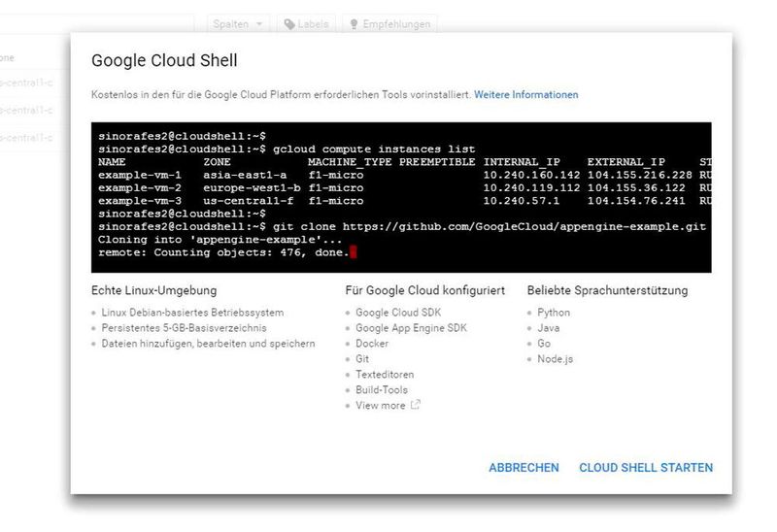Click the Beliebte Sprachunterstützung heading
Viewport: 777px width, 532px height.
click(x=608, y=290)
